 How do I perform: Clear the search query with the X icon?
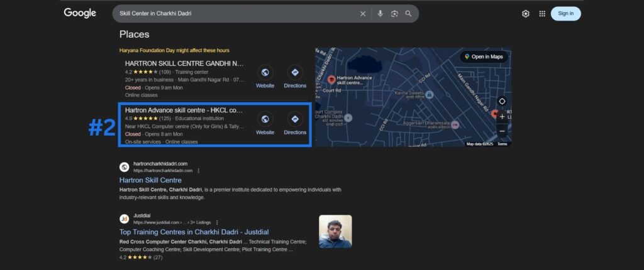(x=362, y=14)
